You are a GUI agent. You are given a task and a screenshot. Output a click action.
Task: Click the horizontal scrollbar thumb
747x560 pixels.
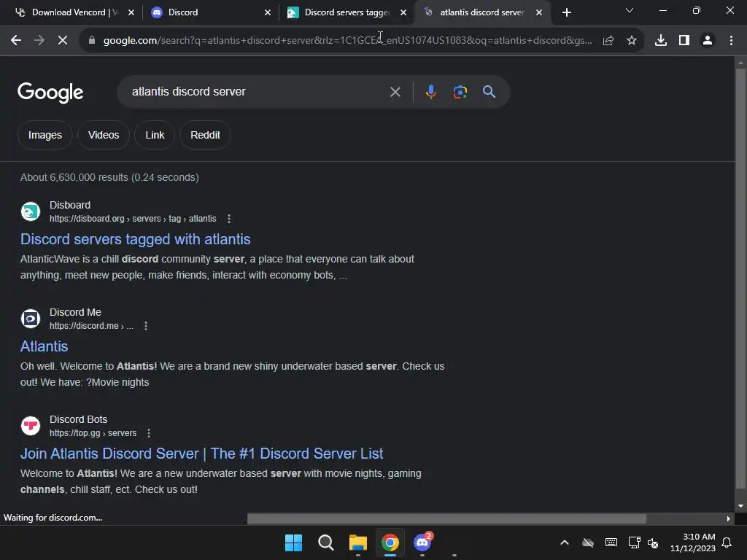coord(446,518)
